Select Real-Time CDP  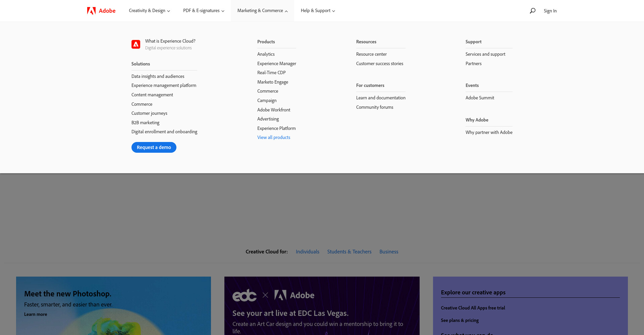271,73
